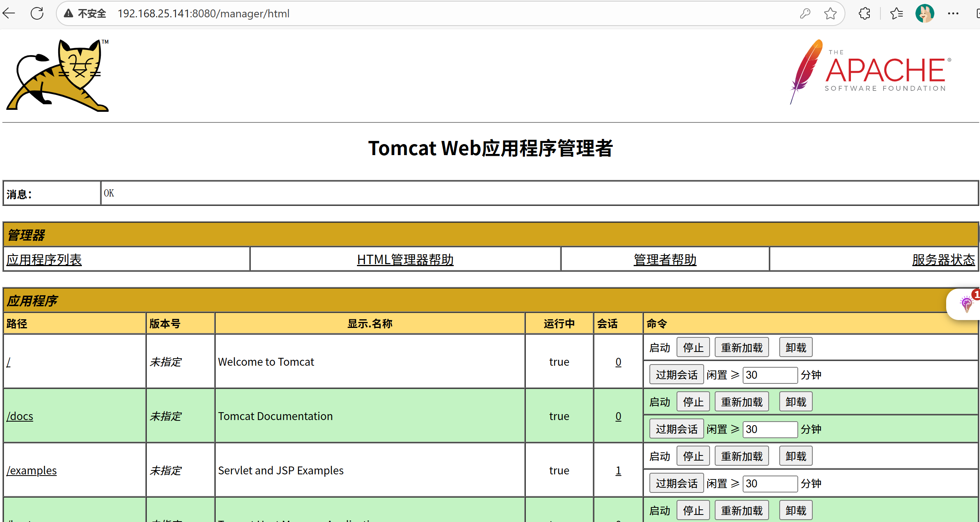Viewport: 980px width, 522px height.
Task: Focus idle minutes field for root app
Action: [770, 375]
